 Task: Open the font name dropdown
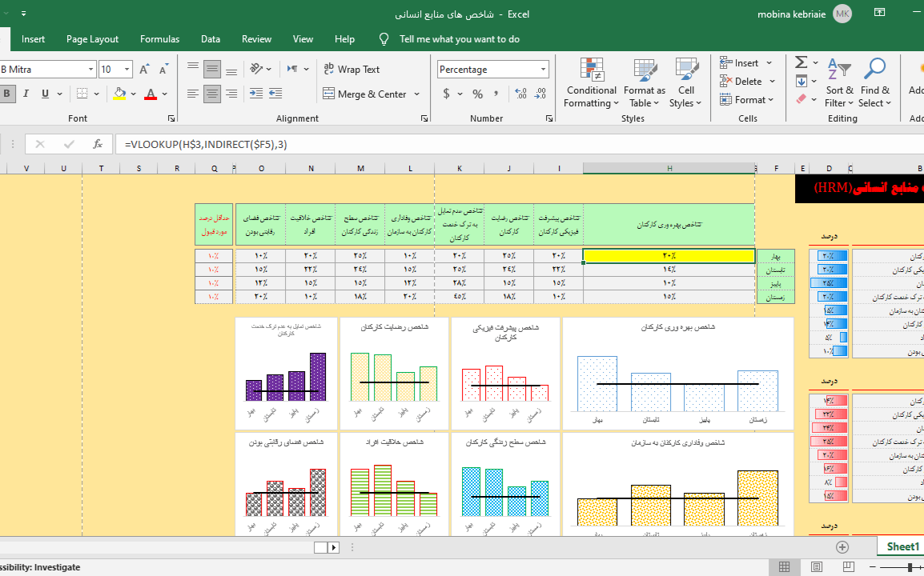(x=90, y=70)
